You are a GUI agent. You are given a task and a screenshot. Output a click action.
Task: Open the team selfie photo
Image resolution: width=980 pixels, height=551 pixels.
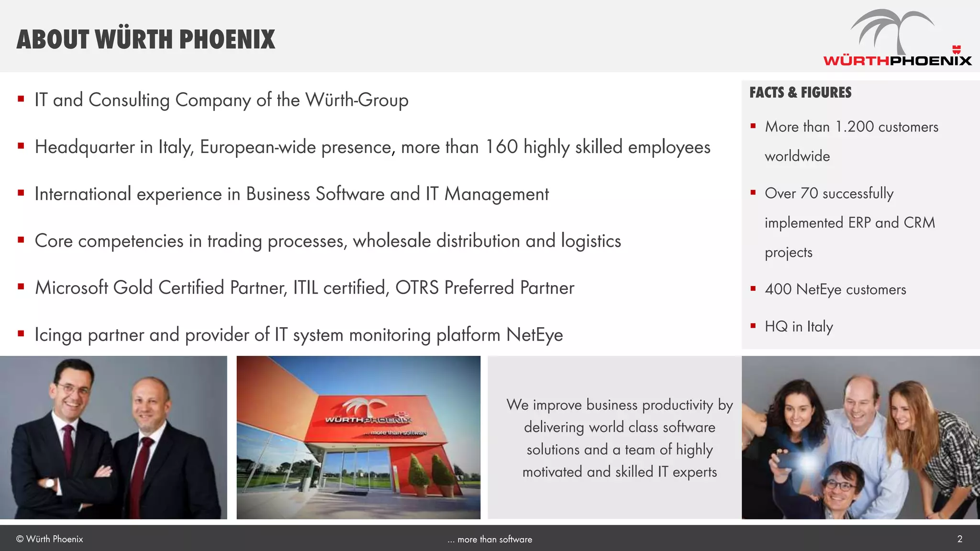tap(860, 437)
